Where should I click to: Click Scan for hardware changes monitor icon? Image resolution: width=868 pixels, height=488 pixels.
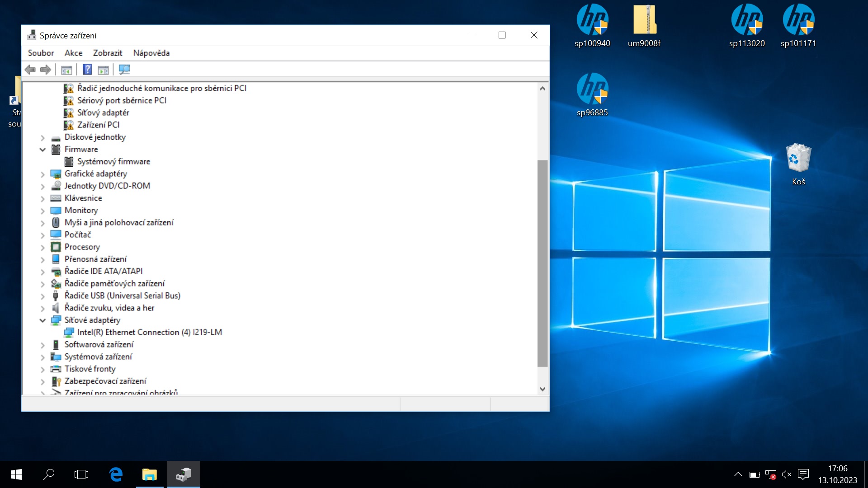click(124, 70)
